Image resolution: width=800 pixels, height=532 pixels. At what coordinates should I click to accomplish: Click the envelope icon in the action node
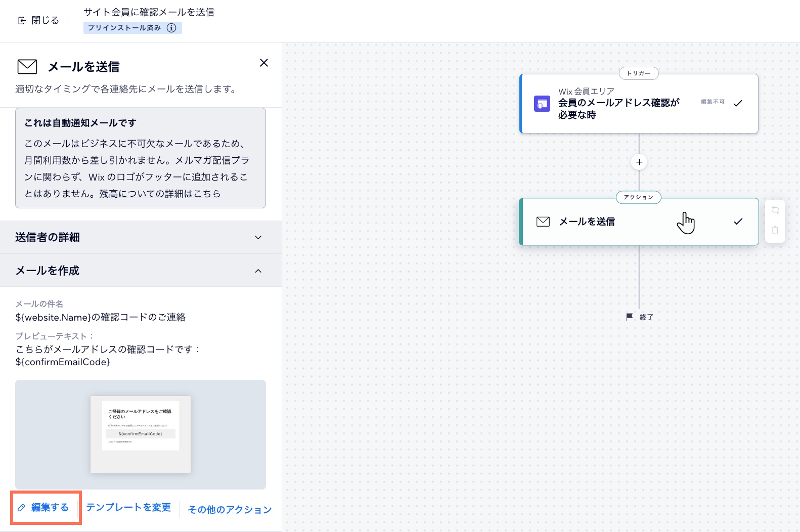[543, 221]
